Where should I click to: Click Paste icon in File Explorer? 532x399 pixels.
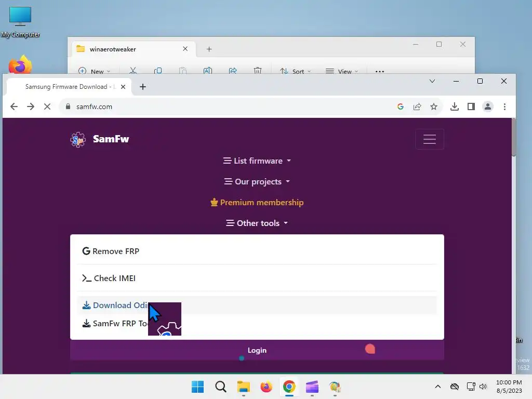pyautogui.click(x=183, y=71)
